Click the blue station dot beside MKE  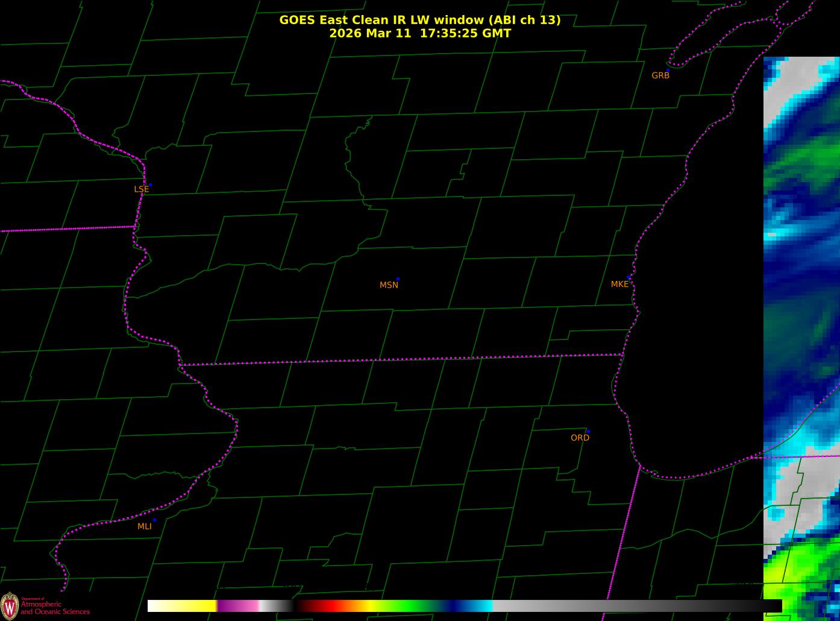pos(628,277)
